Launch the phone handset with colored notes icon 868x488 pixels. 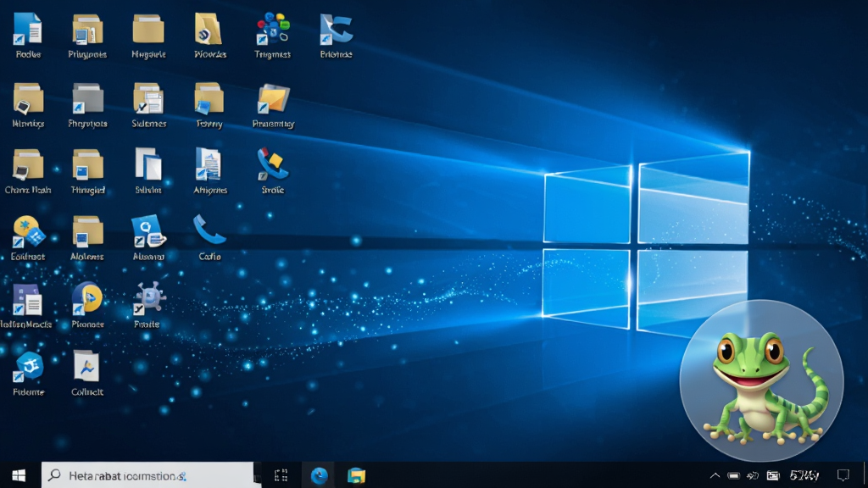(x=272, y=164)
